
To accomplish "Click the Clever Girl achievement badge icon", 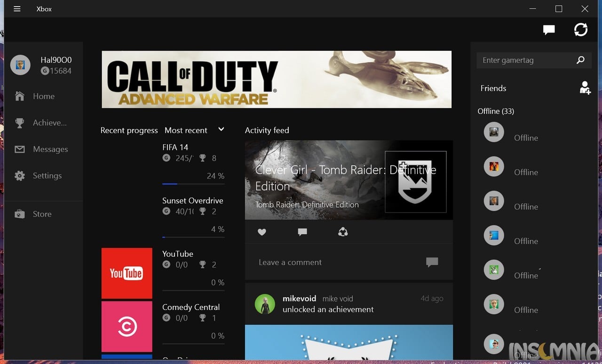I will coord(415,182).
